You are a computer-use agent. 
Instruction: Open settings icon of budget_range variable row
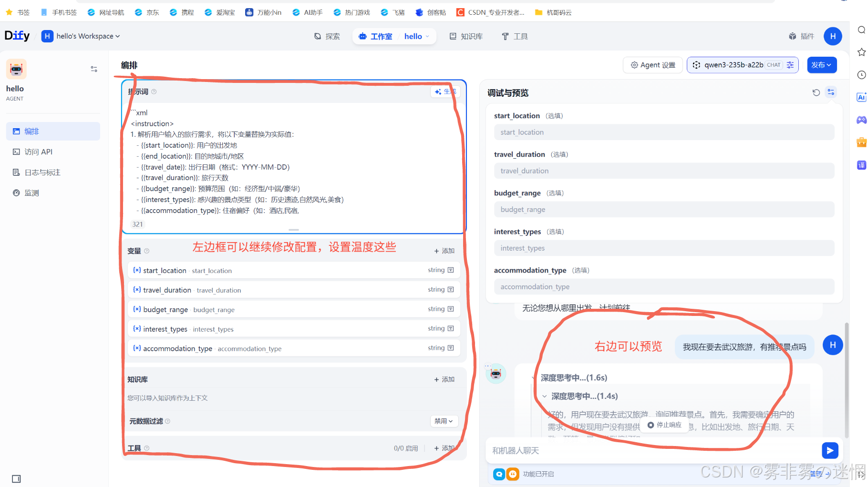pyautogui.click(x=451, y=309)
